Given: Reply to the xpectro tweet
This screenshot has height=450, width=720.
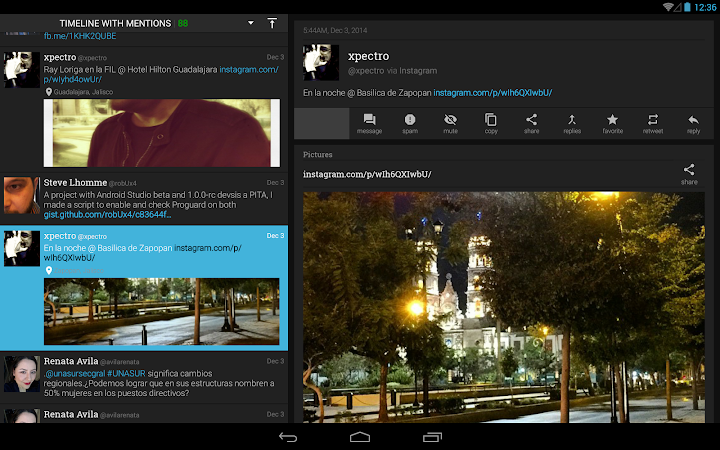Looking at the screenshot, I should [x=693, y=123].
